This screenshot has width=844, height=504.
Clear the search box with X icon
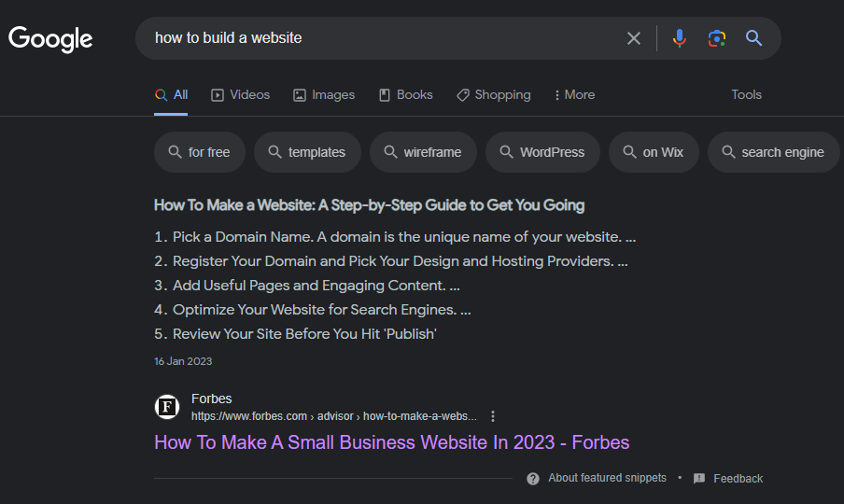tap(634, 38)
